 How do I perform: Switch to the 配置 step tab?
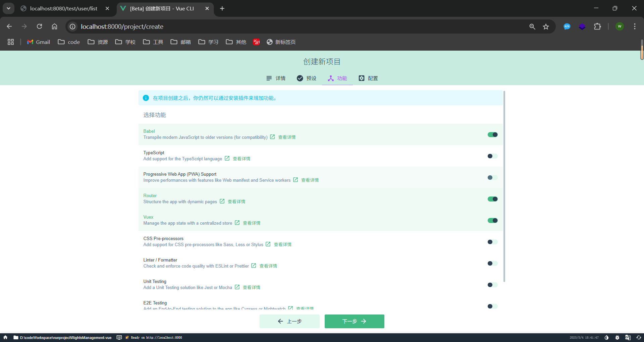(x=368, y=78)
